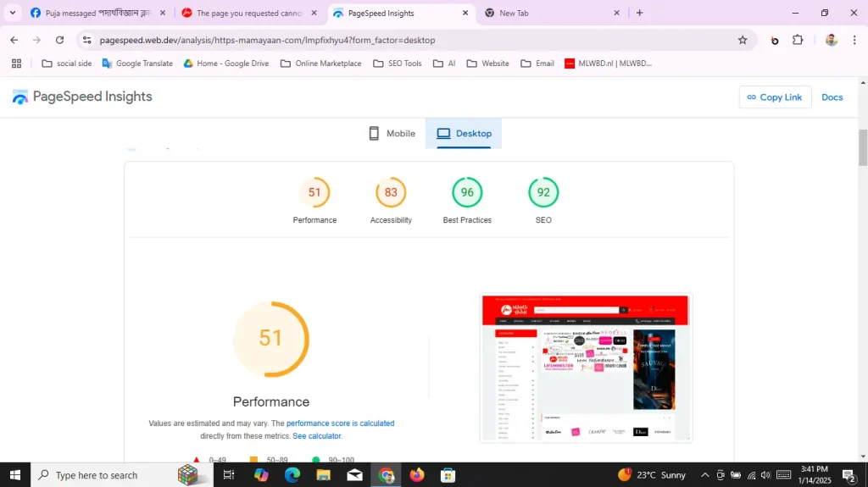Viewport: 868px width, 487px height.
Task: Open the Docs link
Action: (x=832, y=97)
